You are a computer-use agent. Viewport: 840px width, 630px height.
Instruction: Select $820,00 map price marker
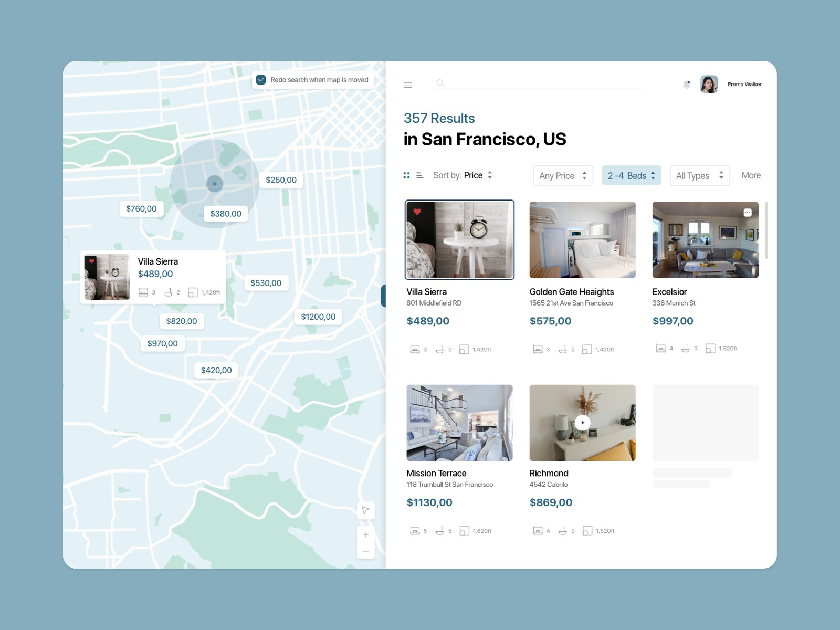tap(182, 321)
